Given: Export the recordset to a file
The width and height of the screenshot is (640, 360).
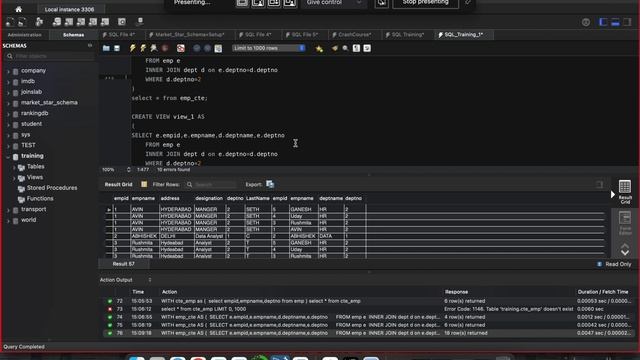Looking at the screenshot, I should [x=270, y=184].
